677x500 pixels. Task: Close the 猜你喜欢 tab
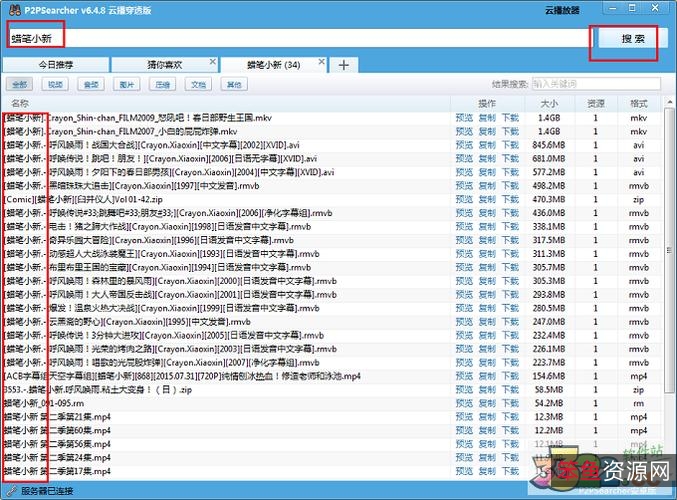(212, 62)
